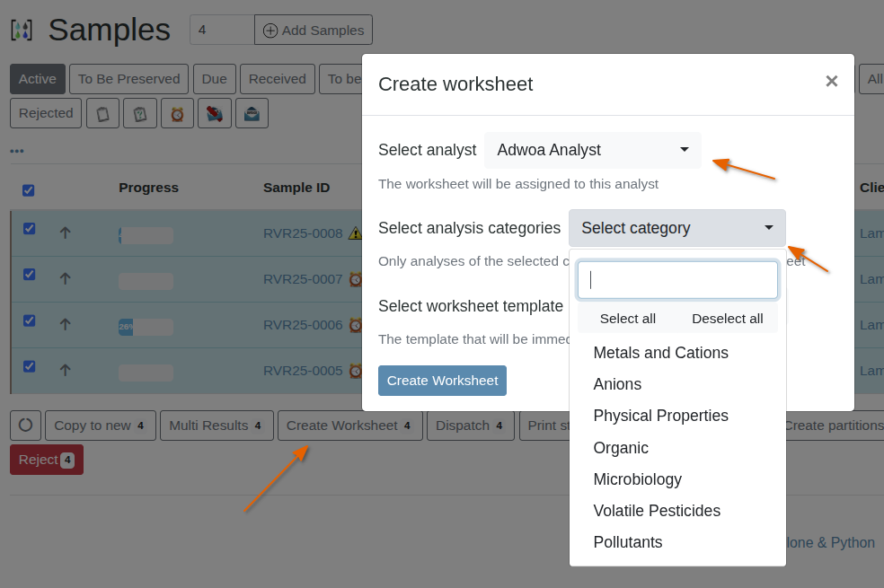Image resolution: width=884 pixels, height=588 pixels.
Task: Open the Select category dropdown
Action: pyautogui.click(x=676, y=228)
